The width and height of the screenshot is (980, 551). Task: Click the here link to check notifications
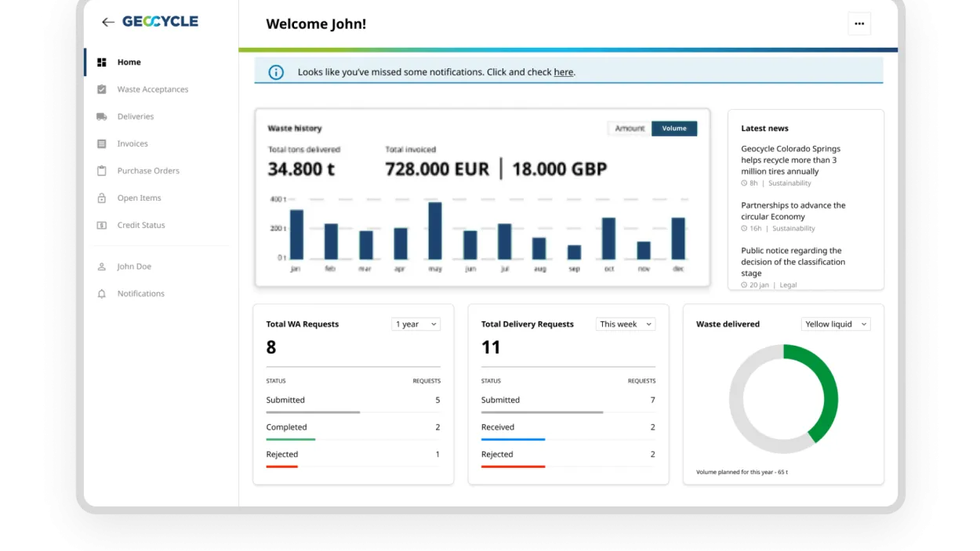click(x=563, y=72)
